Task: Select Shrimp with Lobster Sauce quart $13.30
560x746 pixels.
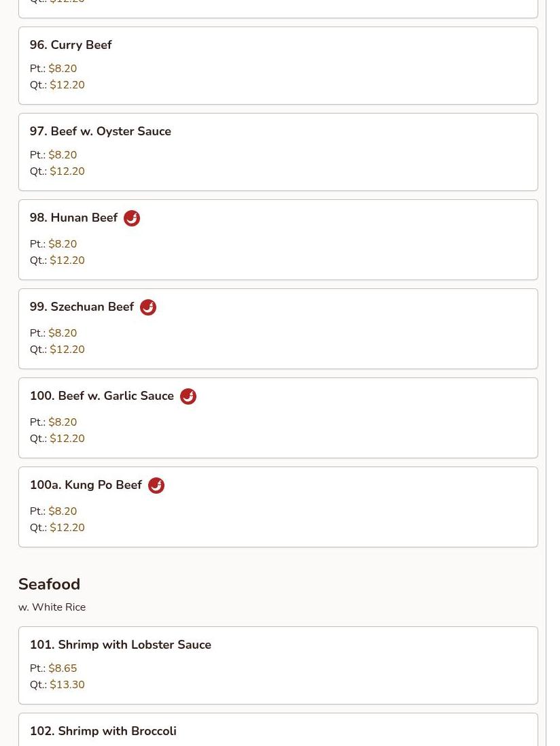Action: pyautogui.click(x=67, y=685)
